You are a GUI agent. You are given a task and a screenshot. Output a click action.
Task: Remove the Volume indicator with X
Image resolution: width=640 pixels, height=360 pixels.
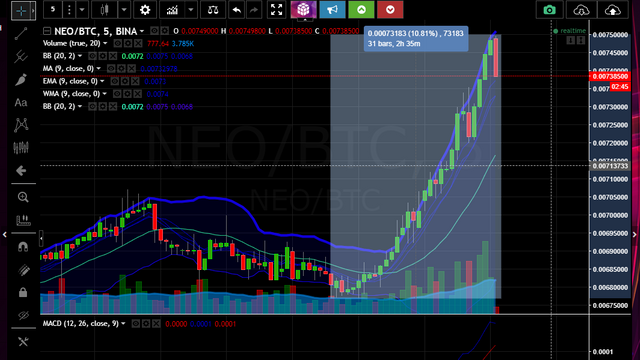138,43
